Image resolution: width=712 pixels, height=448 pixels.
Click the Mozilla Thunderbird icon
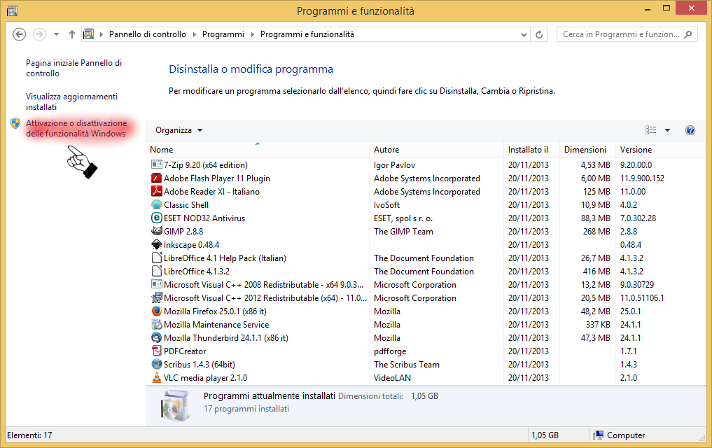(x=157, y=338)
